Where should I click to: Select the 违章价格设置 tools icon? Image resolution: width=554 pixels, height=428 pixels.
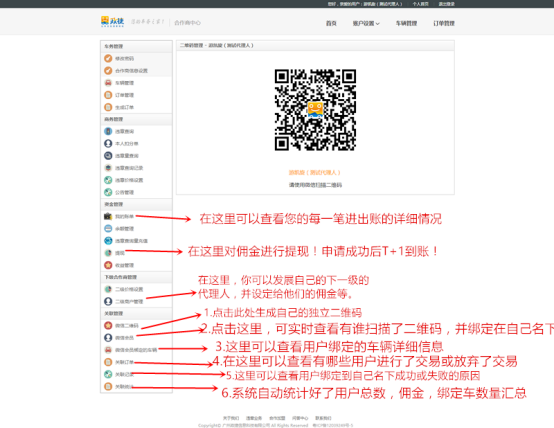108,180
